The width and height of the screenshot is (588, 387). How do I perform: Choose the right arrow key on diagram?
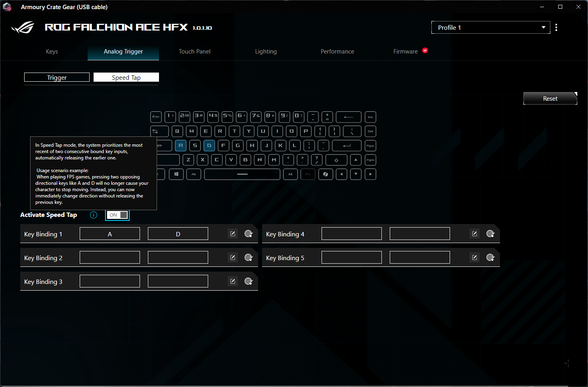(x=370, y=174)
